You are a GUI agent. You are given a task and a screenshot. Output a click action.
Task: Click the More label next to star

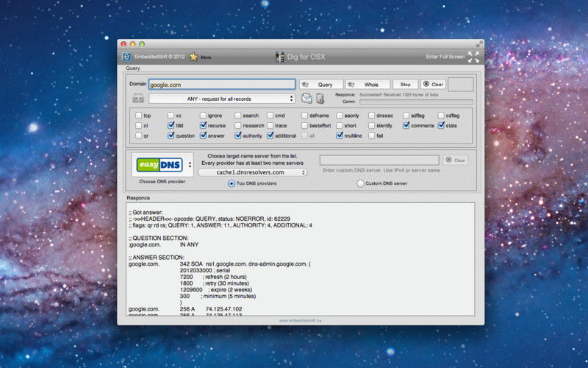pos(206,57)
